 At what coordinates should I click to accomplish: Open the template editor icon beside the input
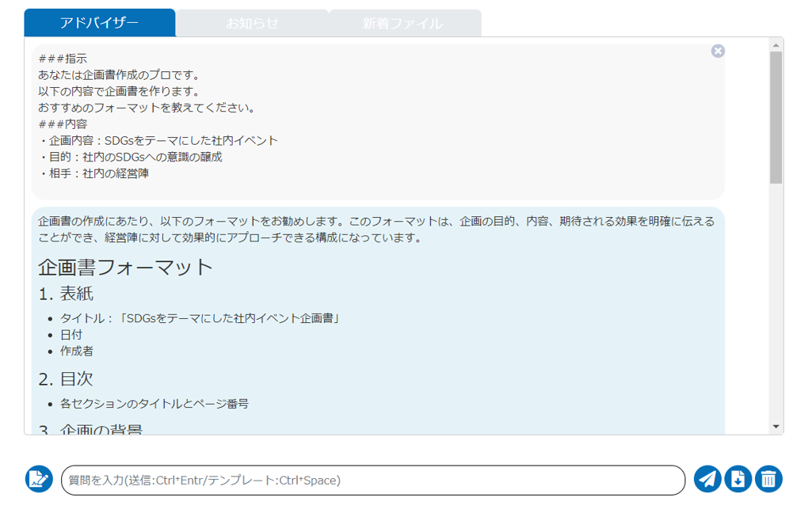[39, 479]
